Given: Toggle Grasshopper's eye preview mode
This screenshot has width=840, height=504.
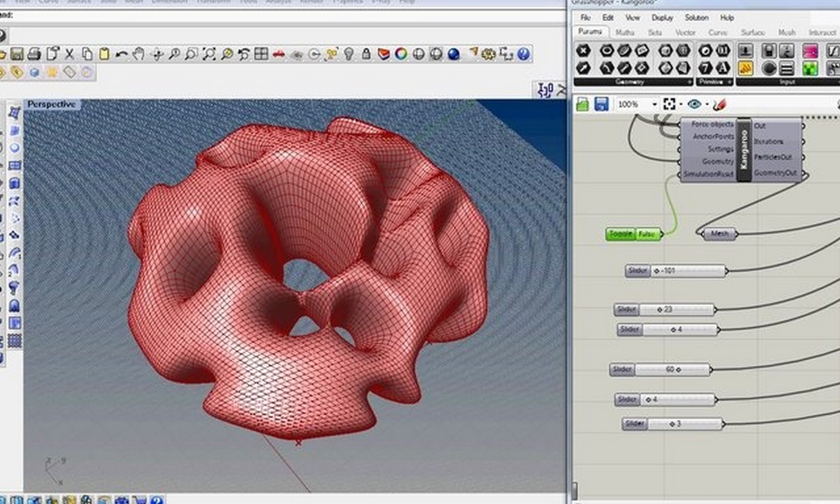Looking at the screenshot, I should (694, 104).
